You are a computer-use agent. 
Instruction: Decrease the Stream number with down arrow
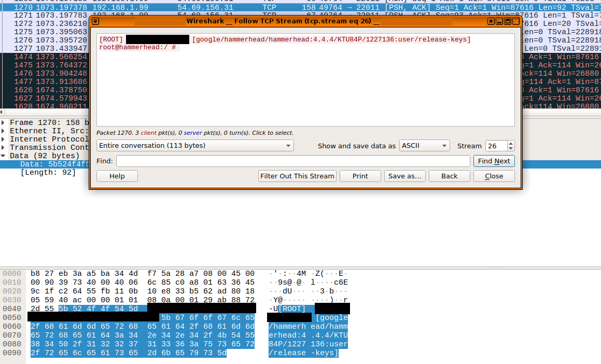point(511,148)
